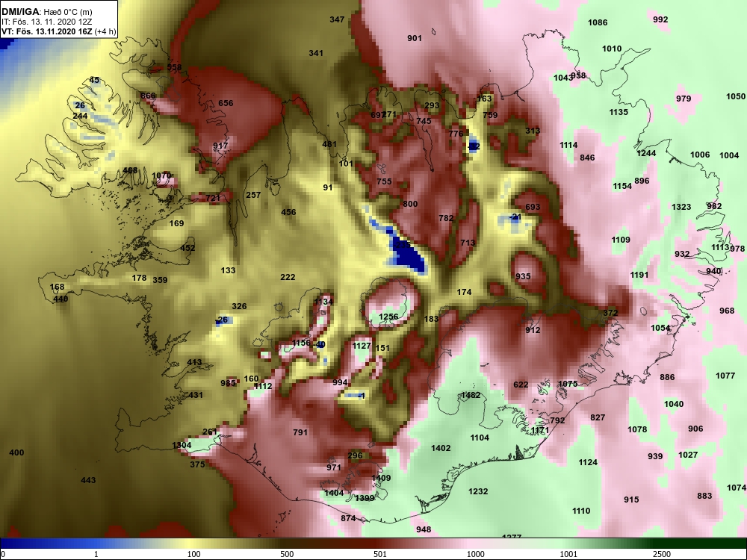Click the map value '443'
This screenshot has height=560, width=747.
88,480
